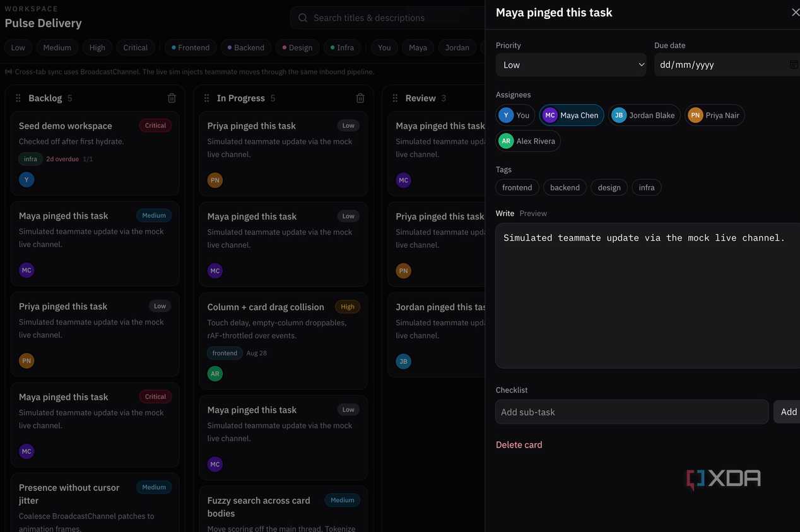Image resolution: width=800 pixels, height=532 pixels.
Task: Filter cards assigned to Jordan
Action: click(457, 47)
